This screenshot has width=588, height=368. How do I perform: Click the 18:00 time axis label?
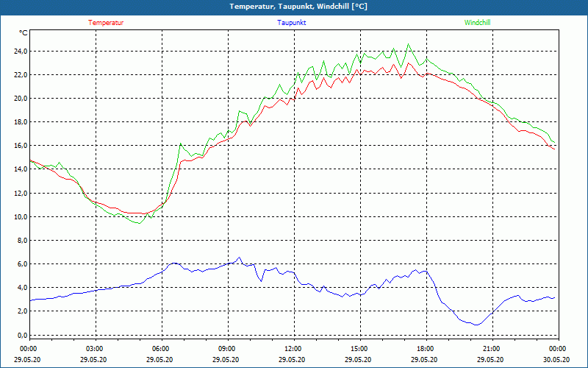[x=426, y=349]
